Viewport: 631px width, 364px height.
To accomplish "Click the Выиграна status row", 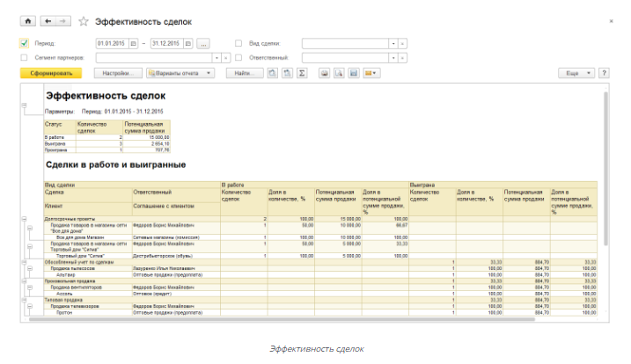I will point(107,143).
